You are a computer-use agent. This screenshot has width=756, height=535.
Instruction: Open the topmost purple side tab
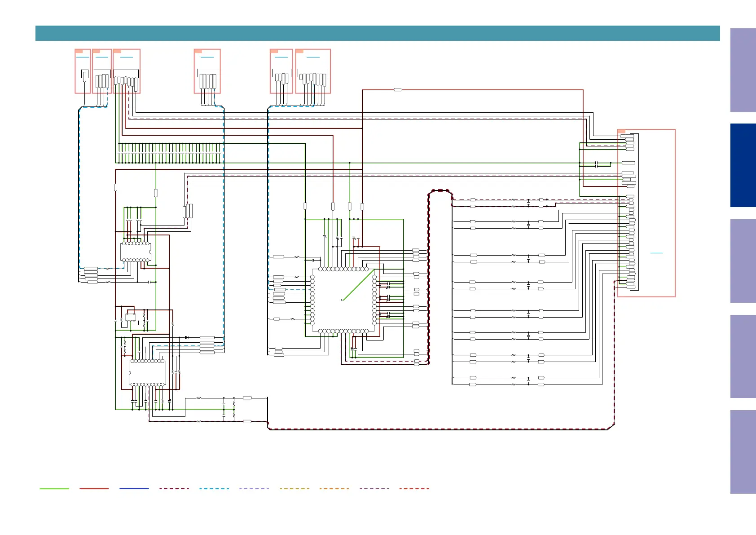click(743, 70)
